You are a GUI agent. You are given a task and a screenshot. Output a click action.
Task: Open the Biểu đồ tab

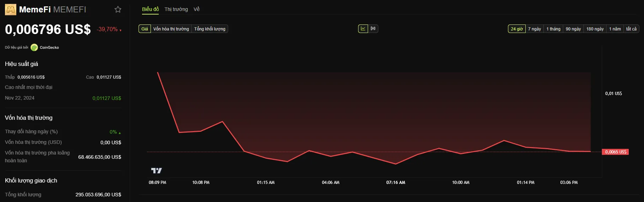coord(151,9)
